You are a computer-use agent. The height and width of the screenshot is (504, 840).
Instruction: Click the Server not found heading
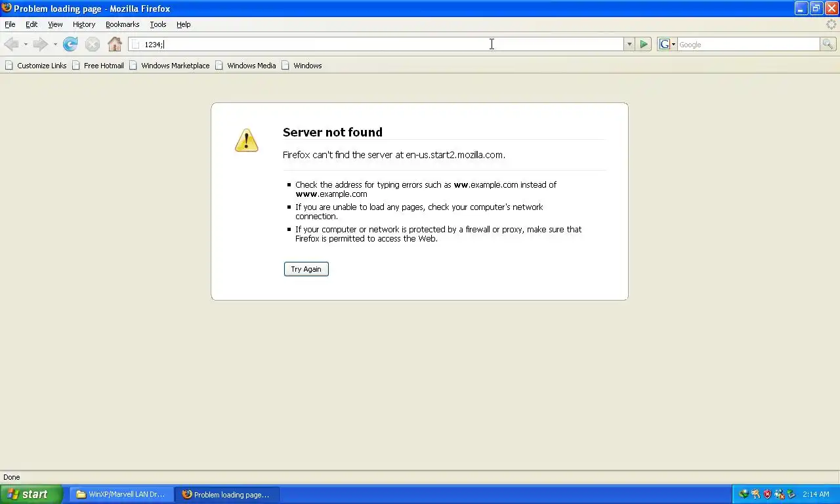point(333,132)
